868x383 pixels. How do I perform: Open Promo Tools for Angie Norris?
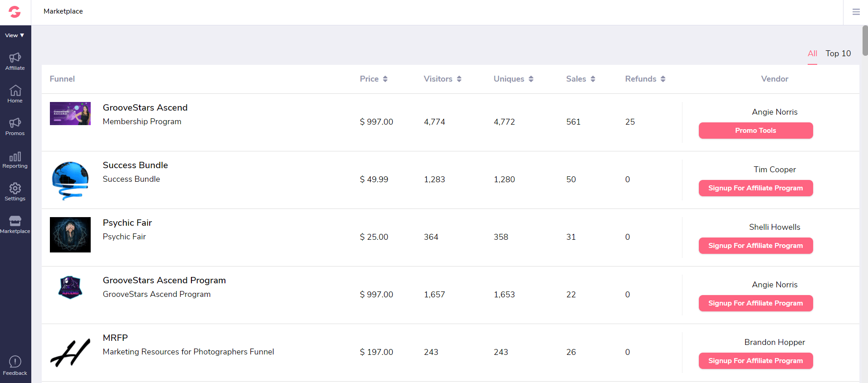click(x=756, y=131)
